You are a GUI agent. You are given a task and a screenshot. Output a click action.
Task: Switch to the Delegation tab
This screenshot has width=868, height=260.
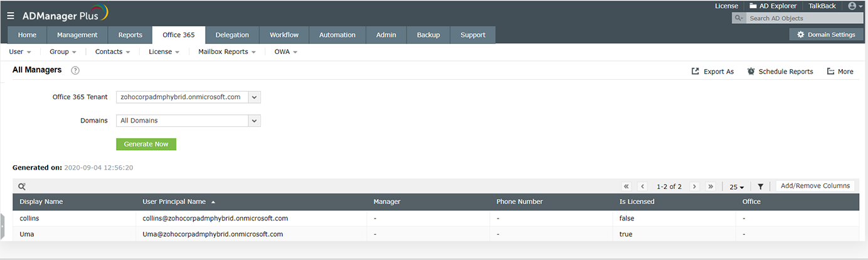[232, 35]
